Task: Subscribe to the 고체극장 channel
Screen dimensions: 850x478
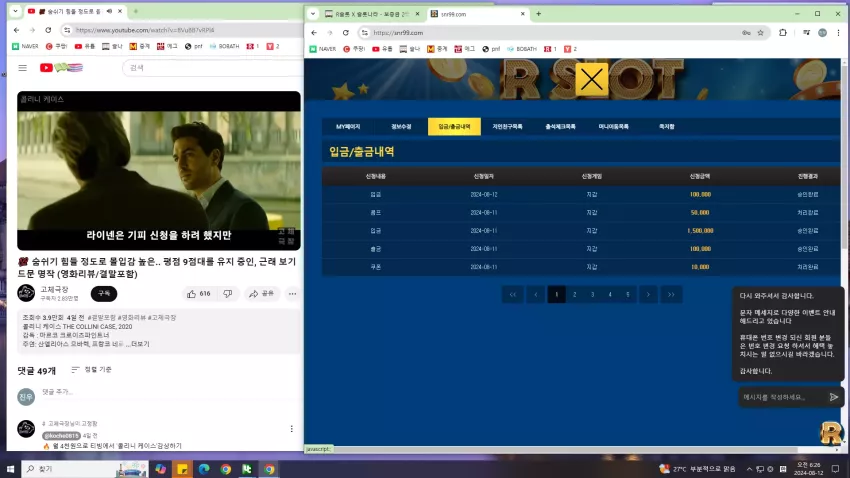Action: 104,293
